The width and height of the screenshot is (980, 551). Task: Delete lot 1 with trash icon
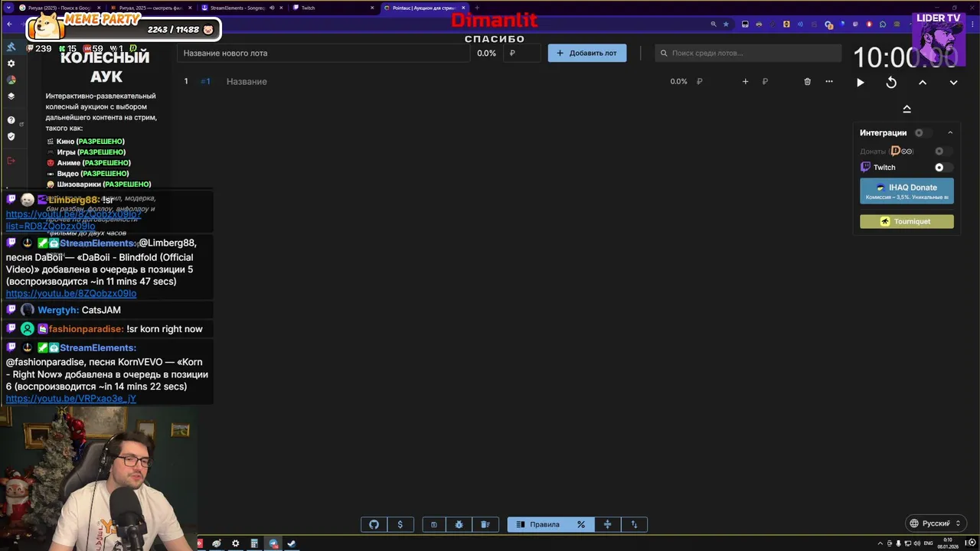[807, 81]
